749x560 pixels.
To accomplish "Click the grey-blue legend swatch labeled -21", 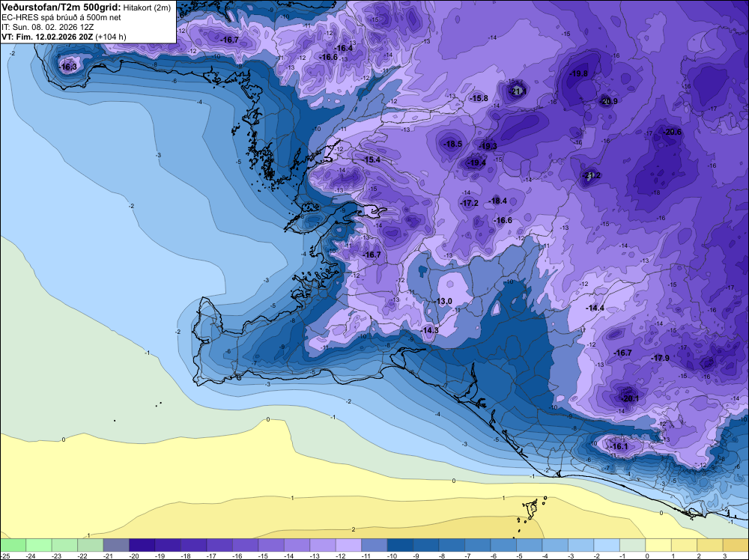I will click(116, 545).
